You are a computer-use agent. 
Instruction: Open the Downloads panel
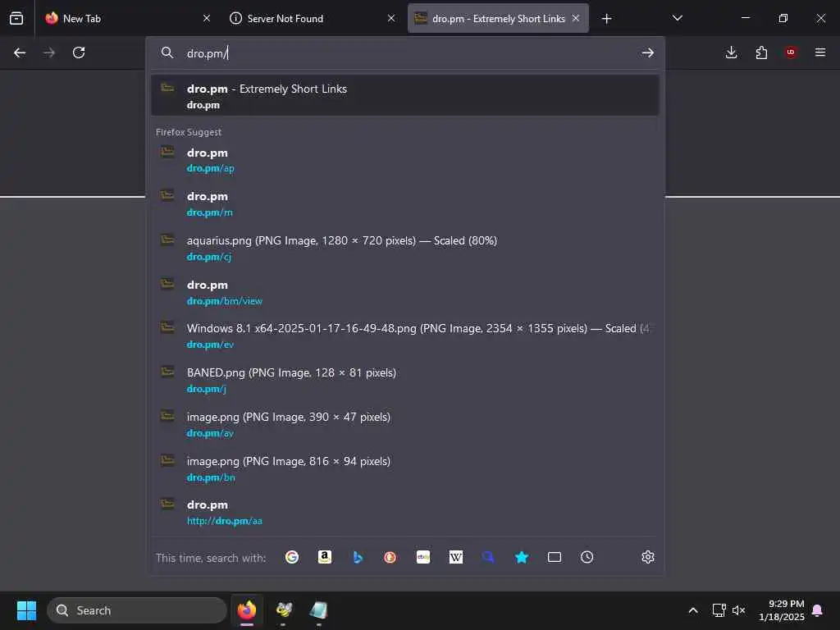click(731, 52)
